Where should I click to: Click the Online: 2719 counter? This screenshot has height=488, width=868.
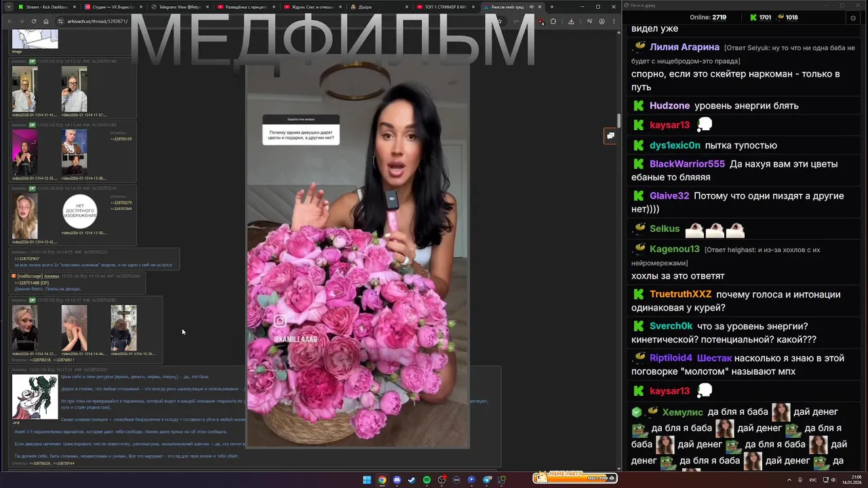pos(707,18)
